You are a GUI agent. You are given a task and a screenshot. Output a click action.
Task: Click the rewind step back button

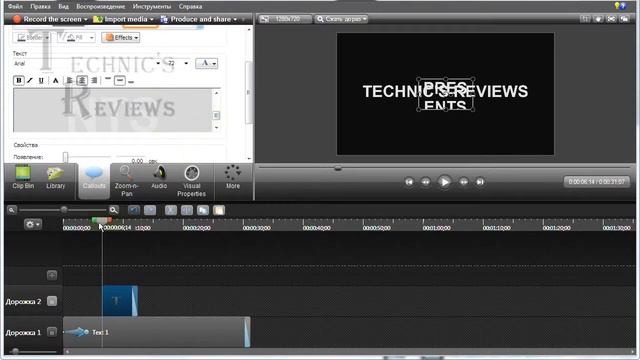pos(426,182)
